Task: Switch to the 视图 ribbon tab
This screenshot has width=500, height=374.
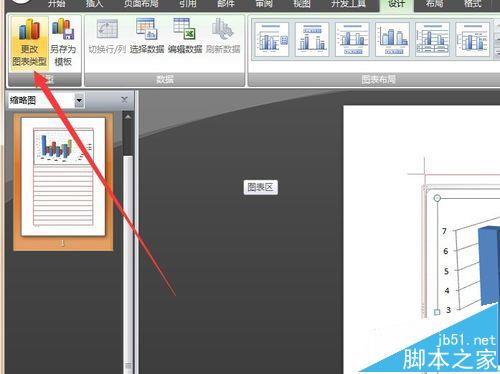Action: pos(302,4)
